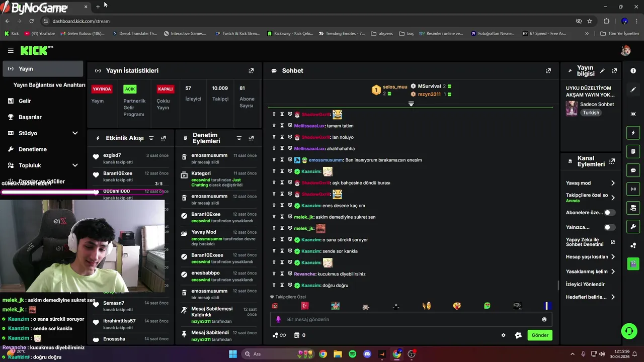Image resolution: width=644 pixels, height=362 pixels.
Task: Select Yayın in the sidebar
Action: pyautogui.click(x=42, y=69)
